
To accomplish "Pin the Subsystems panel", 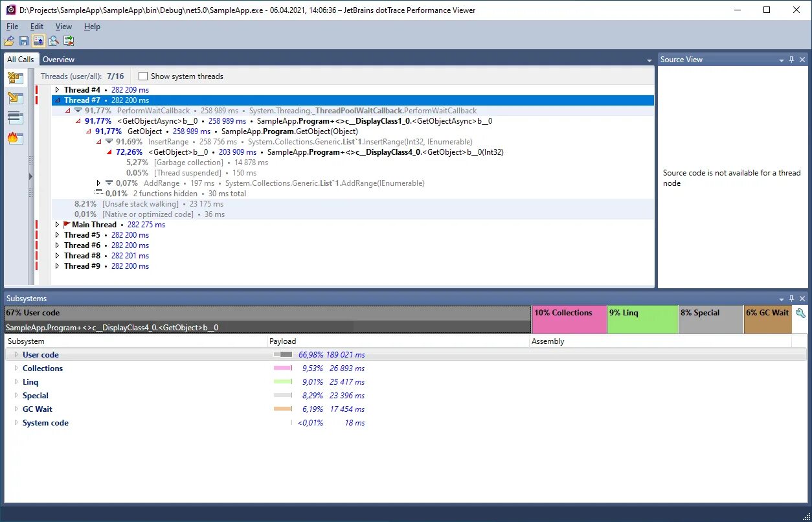I will (x=791, y=299).
